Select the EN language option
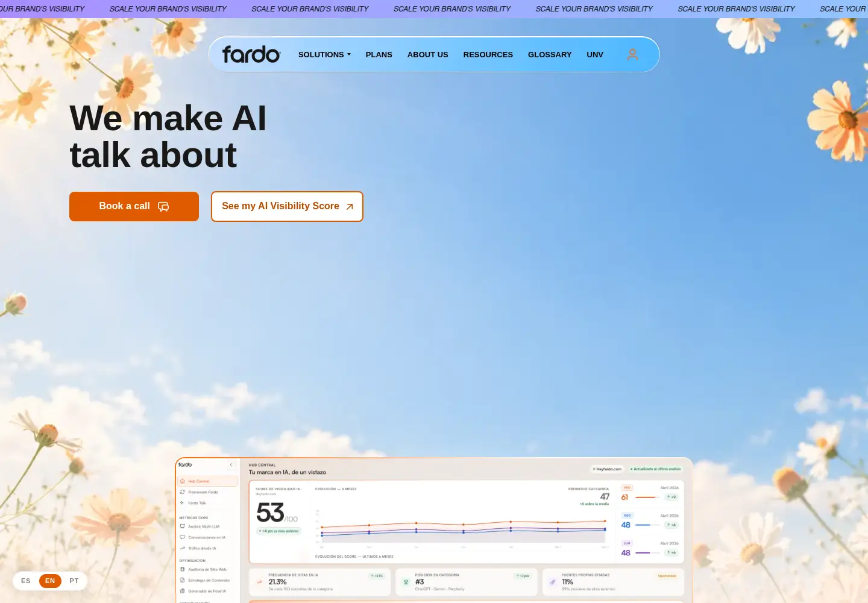Screen dimensions: 868x603 pyautogui.click(x=50, y=581)
